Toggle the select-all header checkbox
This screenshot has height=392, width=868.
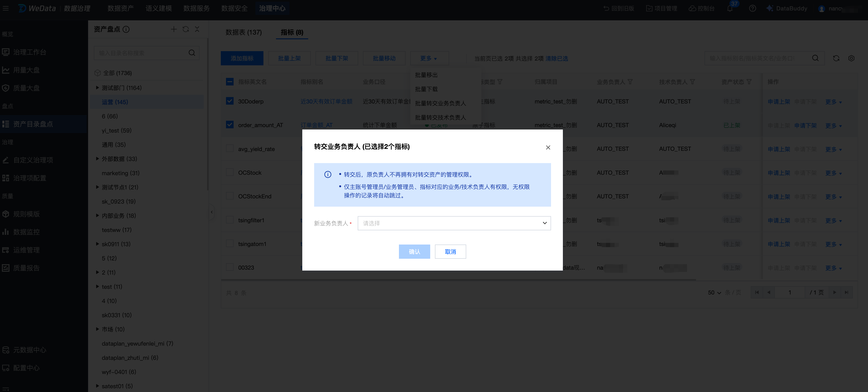point(230,81)
